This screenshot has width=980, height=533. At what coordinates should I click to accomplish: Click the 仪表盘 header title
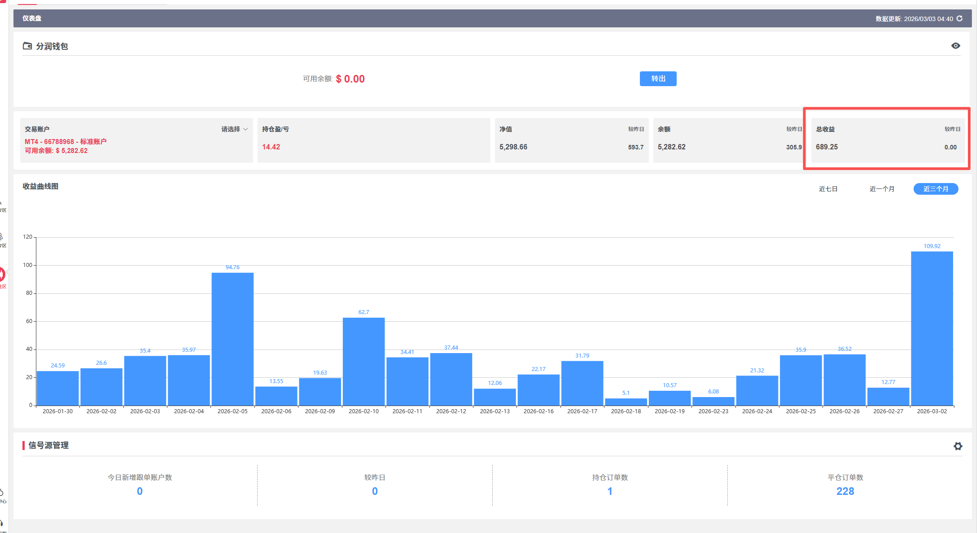click(x=32, y=18)
